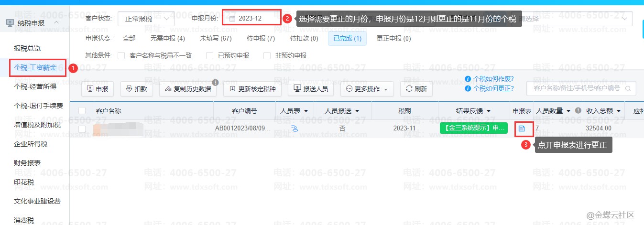Open 个税-经营所得 in the sidebar

click(x=35, y=86)
